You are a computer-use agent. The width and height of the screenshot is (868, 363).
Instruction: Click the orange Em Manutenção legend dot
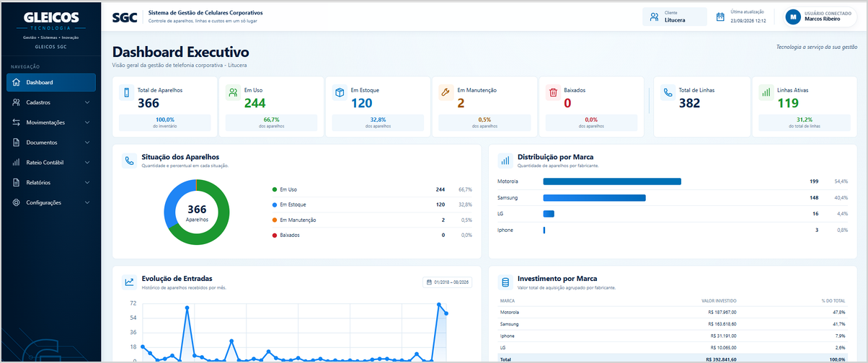click(x=275, y=220)
